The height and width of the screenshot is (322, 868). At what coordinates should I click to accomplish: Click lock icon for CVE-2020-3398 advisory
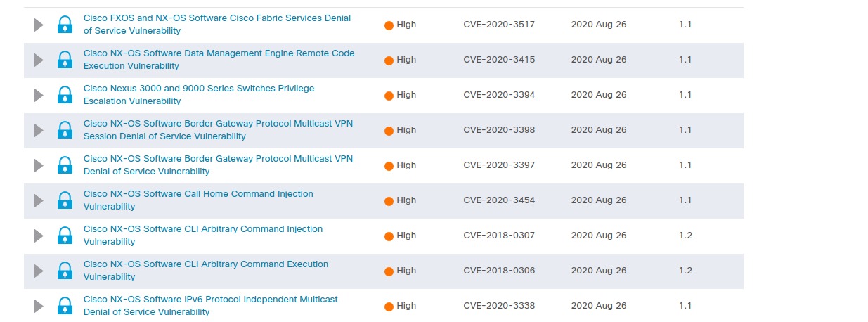tap(65, 130)
